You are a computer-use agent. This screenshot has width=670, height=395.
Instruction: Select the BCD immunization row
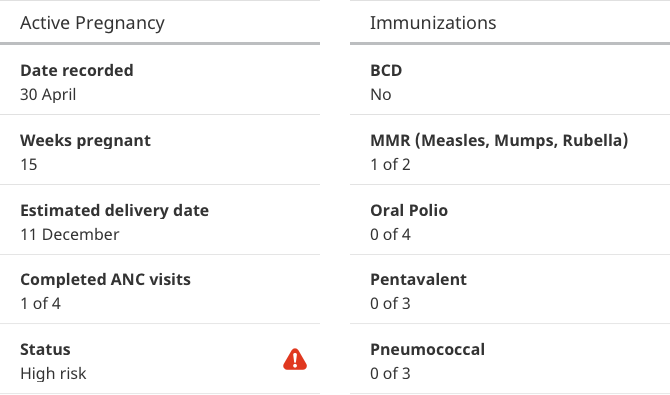(x=510, y=80)
